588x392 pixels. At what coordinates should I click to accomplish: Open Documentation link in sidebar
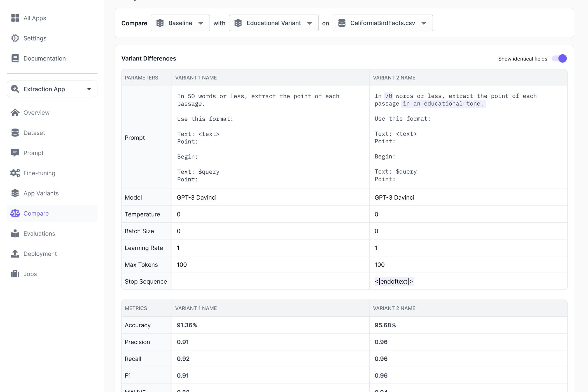click(x=45, y=59)
